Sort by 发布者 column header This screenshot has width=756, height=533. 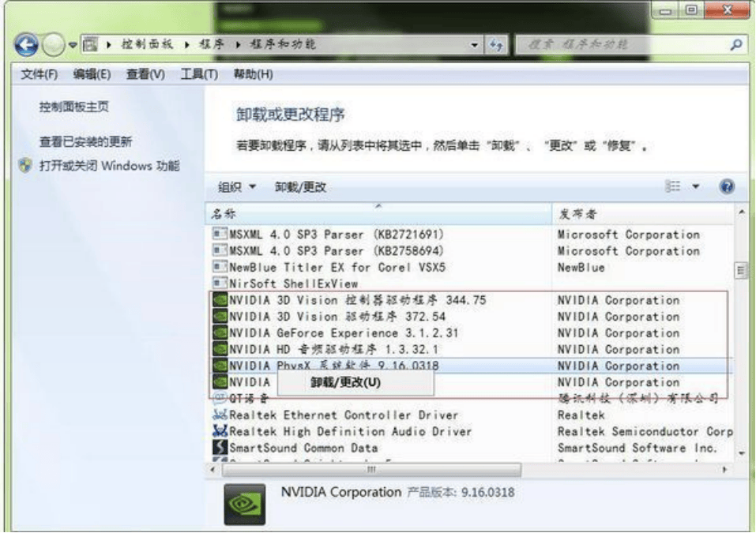point(643,214)
